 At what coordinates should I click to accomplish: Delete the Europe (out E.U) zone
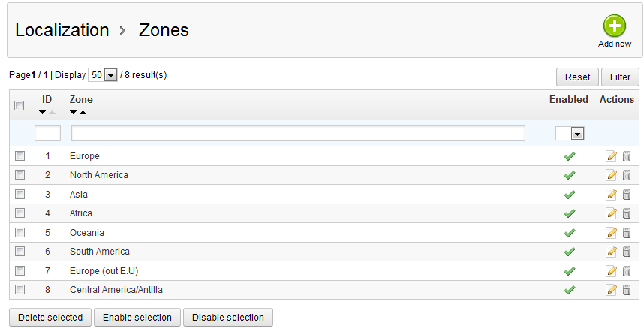click(627, 271)
